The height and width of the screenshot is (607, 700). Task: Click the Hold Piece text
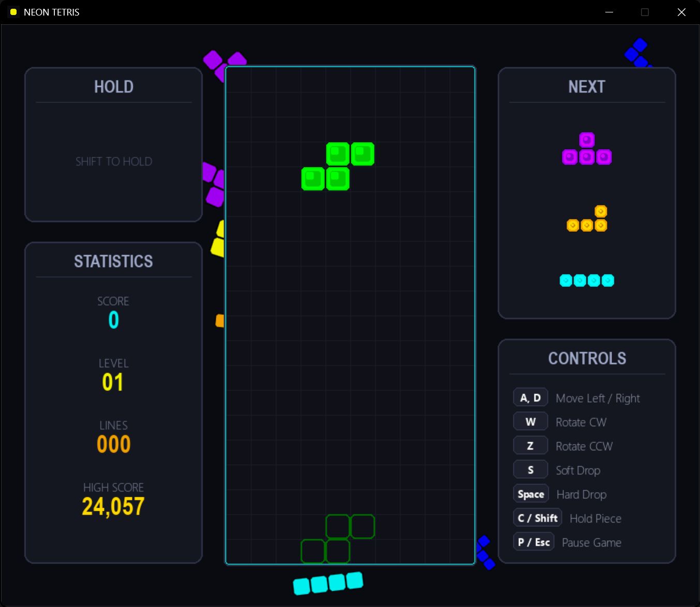point(595,519)
